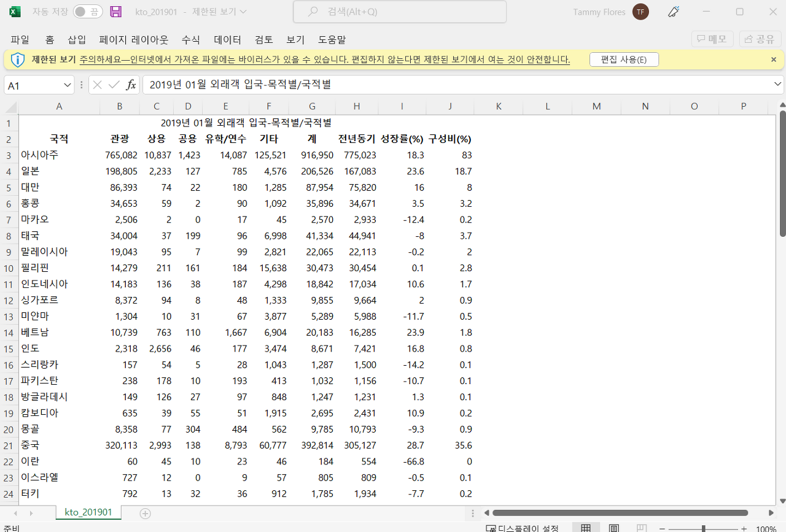Select column A header
Screen dimensions: 786x532
coord(59,106)
